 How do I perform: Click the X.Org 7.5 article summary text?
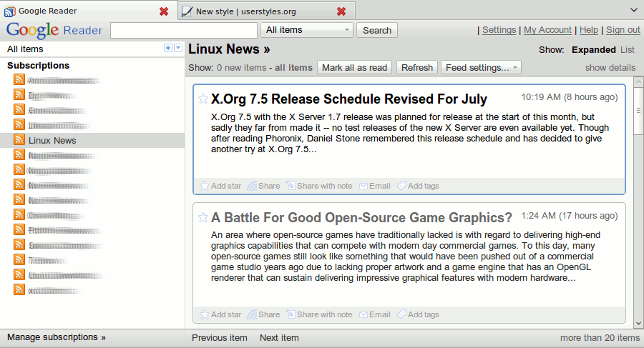click(x=410, y=133)
